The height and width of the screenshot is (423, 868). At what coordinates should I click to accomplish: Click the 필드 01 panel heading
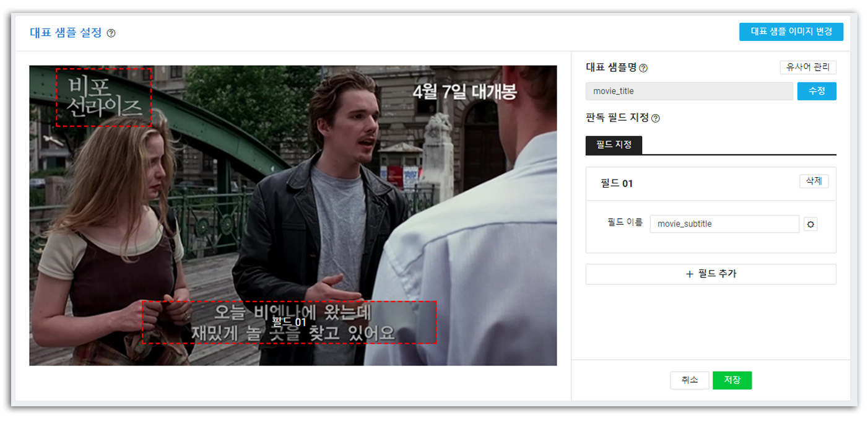617,184
